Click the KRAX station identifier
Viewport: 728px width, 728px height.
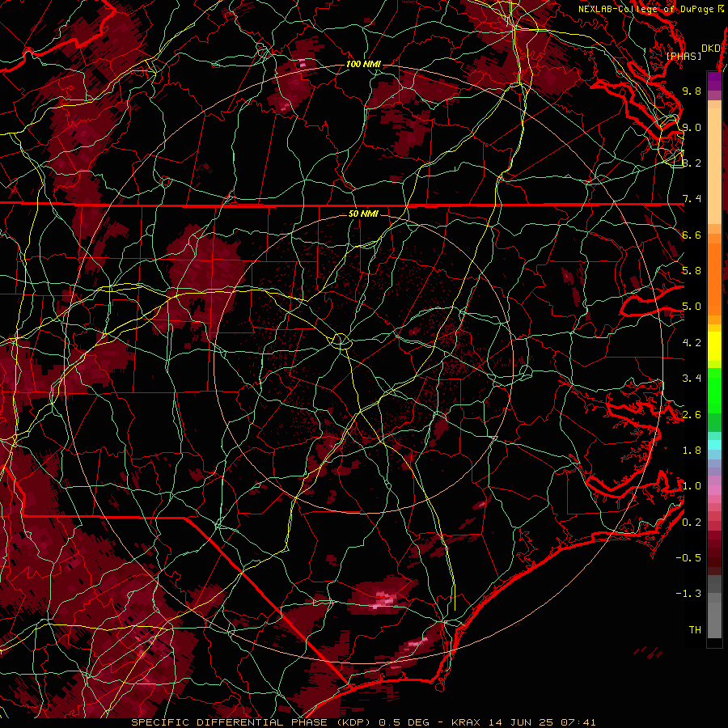pyautogui.click(x=468, y=722)
